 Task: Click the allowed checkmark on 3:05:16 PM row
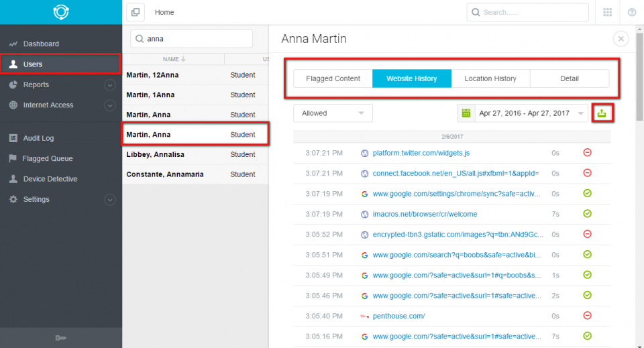click(x=588, y=336)
